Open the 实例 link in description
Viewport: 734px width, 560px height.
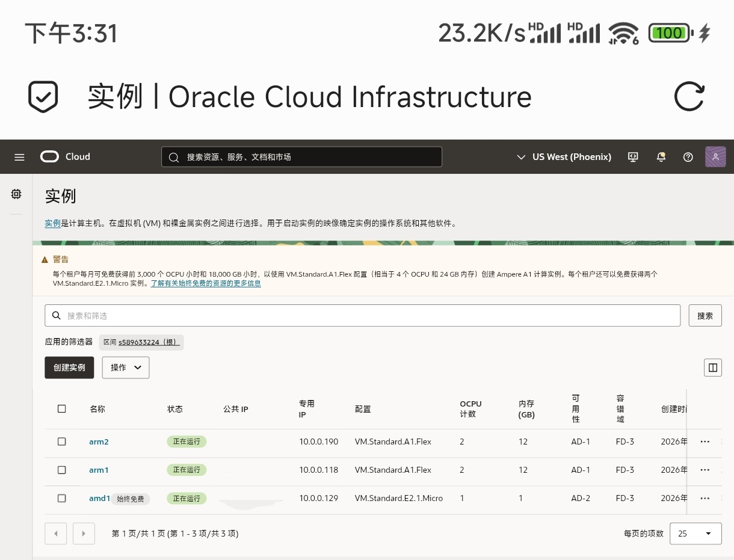[x=52, y=223]
